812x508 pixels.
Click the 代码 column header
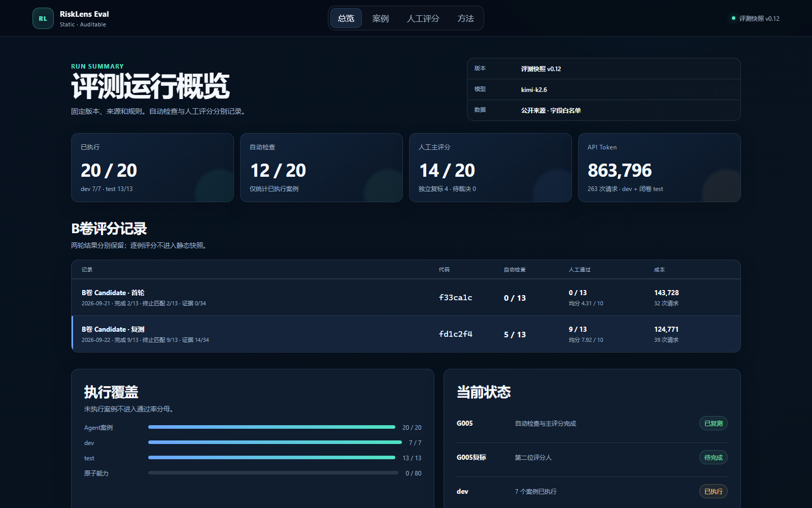(x=445, y=270)
